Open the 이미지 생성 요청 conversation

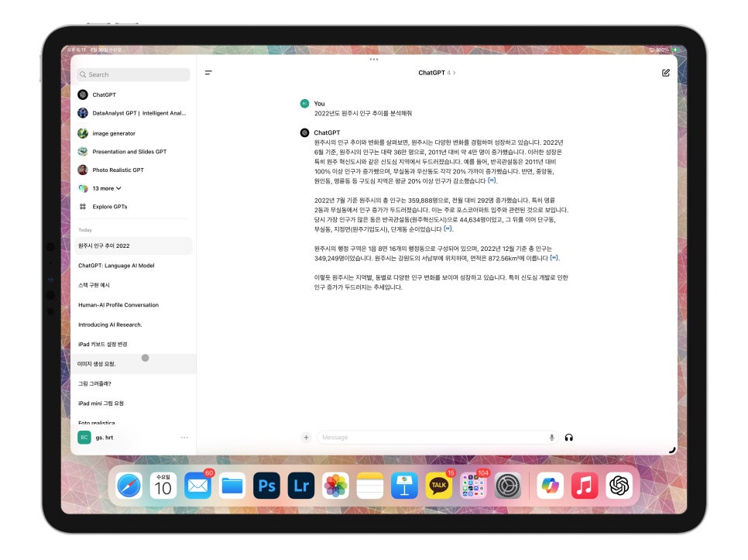[x=133, y=364]
